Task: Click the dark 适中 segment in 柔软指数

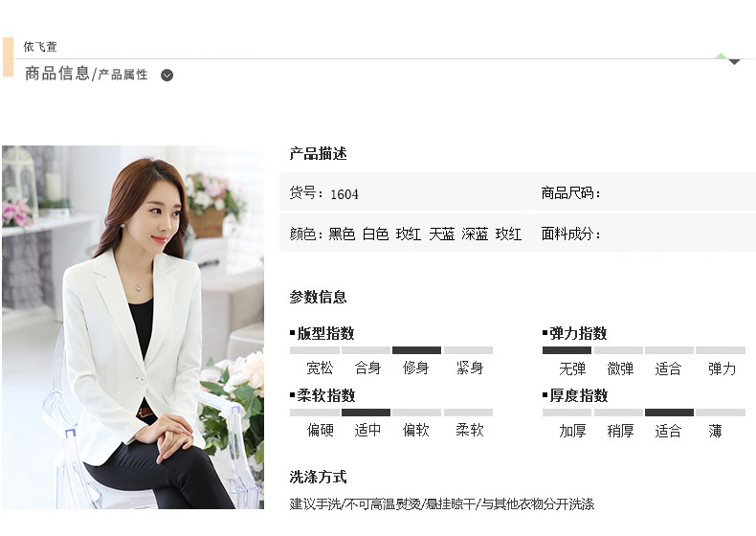Action: [x=366, y=413]
